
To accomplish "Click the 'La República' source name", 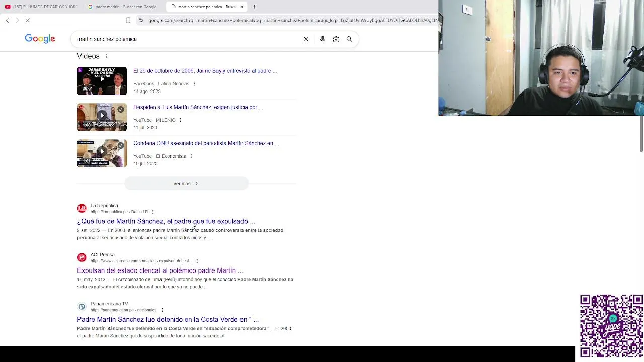I will [x=104, y=206].
